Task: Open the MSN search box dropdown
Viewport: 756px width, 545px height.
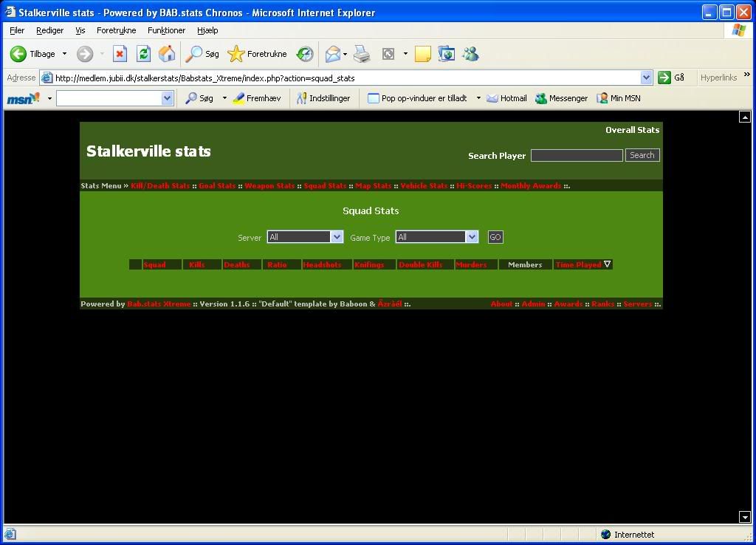Action: coord(167,98)
